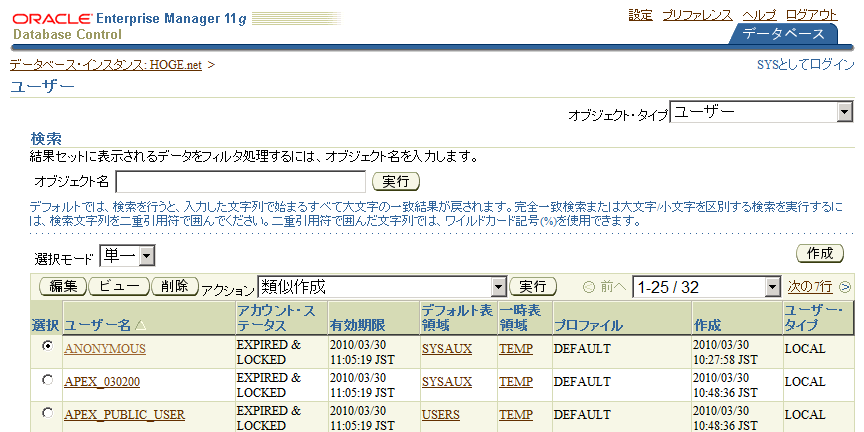864x432 pixels.
Task: Click the ログアウト link
Action: click(811, 15)
